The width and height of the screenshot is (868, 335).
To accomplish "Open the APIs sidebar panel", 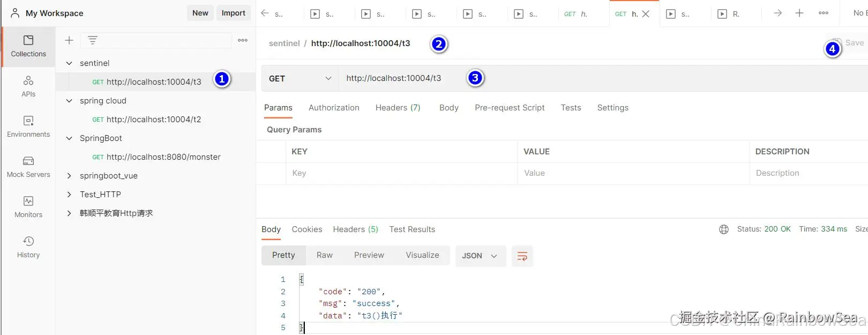I will (x=28, y=86).
